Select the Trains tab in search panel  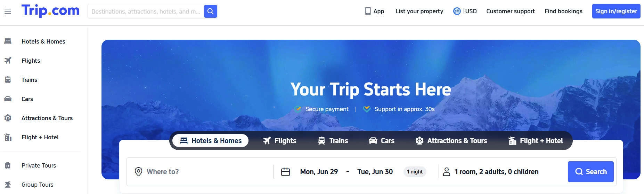tap(333, 141)
